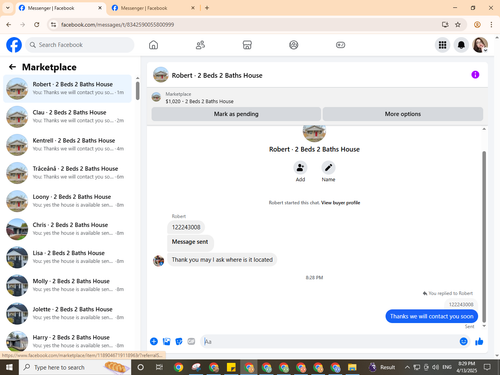Open the Windows Start menu

coord(9,367)
